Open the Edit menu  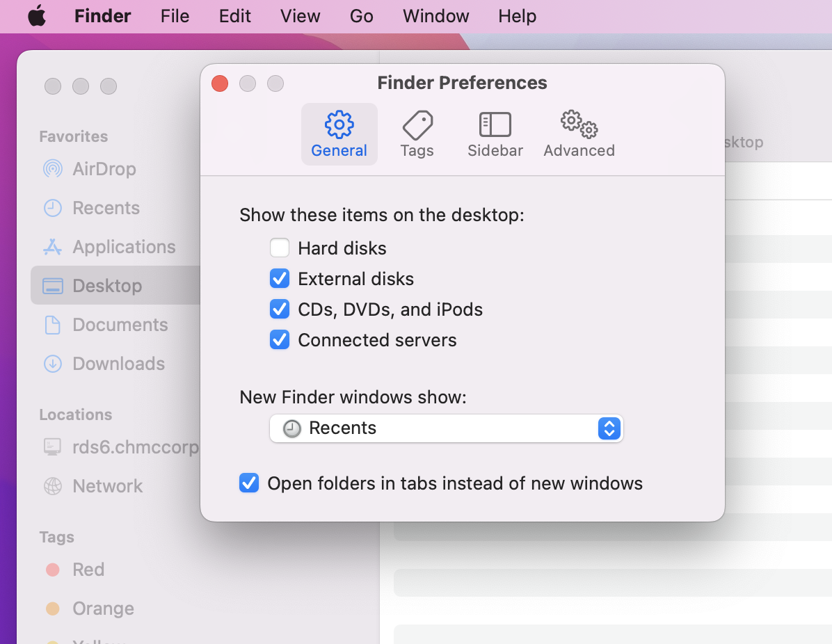click(x=234, y=16)
